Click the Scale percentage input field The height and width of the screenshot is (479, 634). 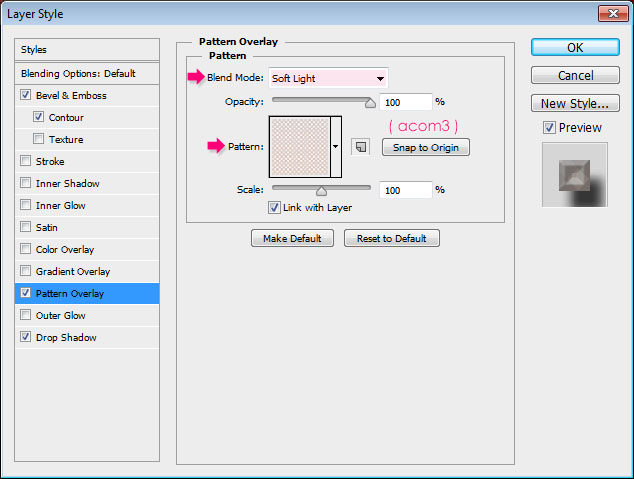click(x=406, y=190)
